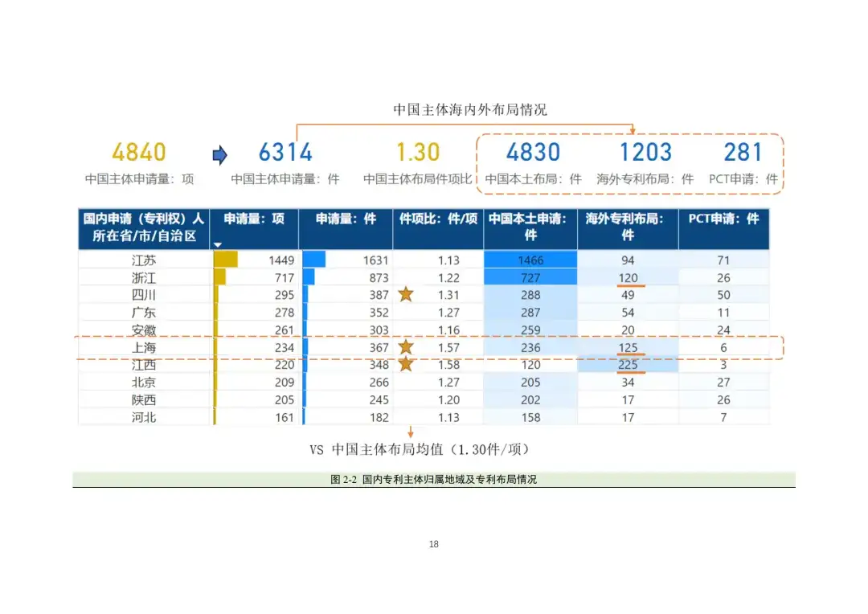Image resolution: width=868 pixels, height=614 pixels.
Task: Click the label 海外专利布局: 件 under 1203
Action: 645,179
